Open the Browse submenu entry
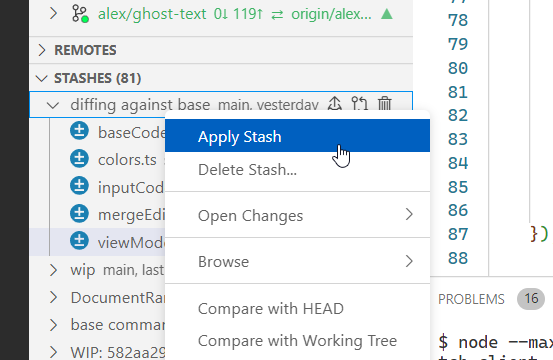The width and height of the screenshot is (553, 360). (297, 261)
